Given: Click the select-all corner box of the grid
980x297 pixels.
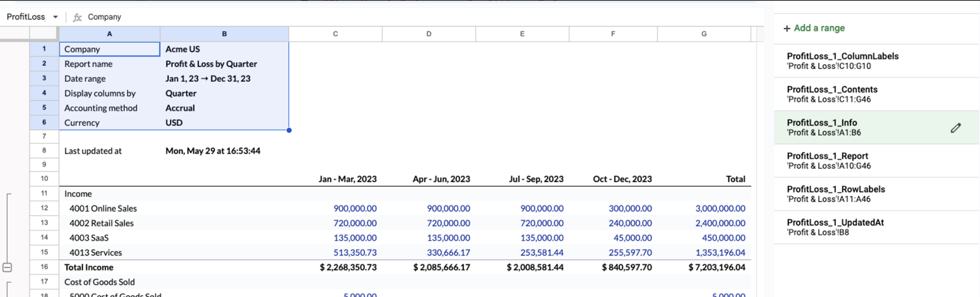Looking at the screenshot, I should point(43,34).
